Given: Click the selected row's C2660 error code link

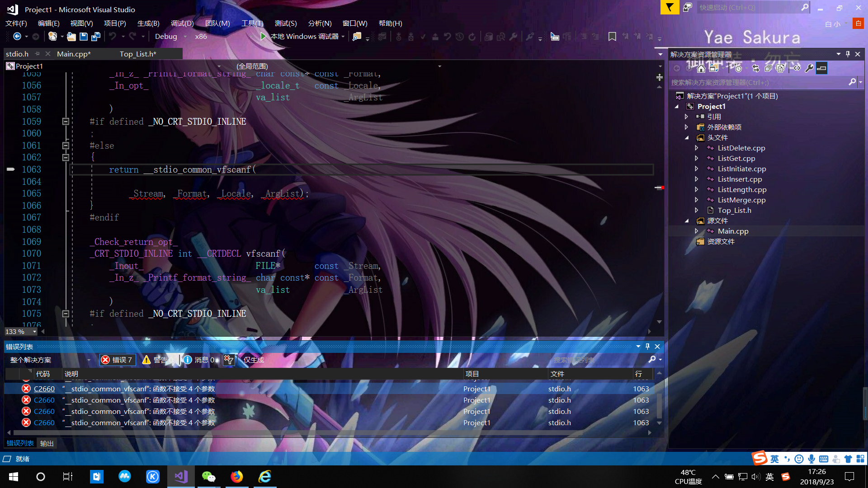Looking at the screenshot, I should pos(44,389).
